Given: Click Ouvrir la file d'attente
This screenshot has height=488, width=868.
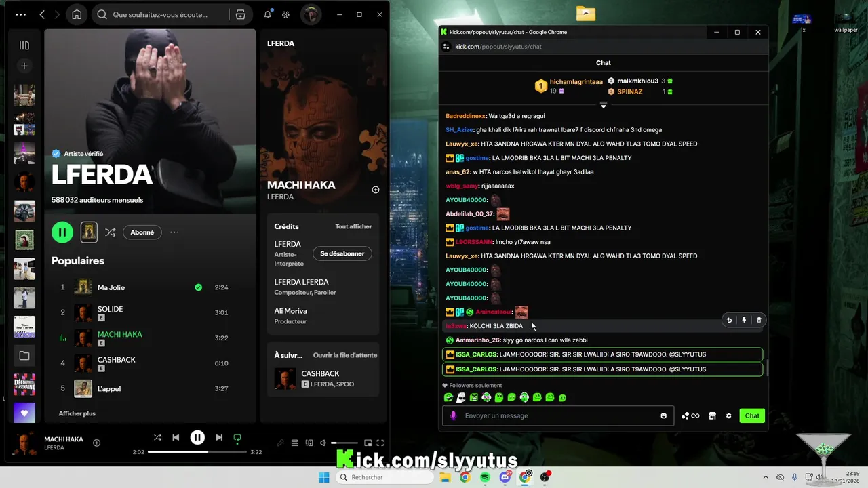Looking at the screenshot, I should (x=344, y=355).
